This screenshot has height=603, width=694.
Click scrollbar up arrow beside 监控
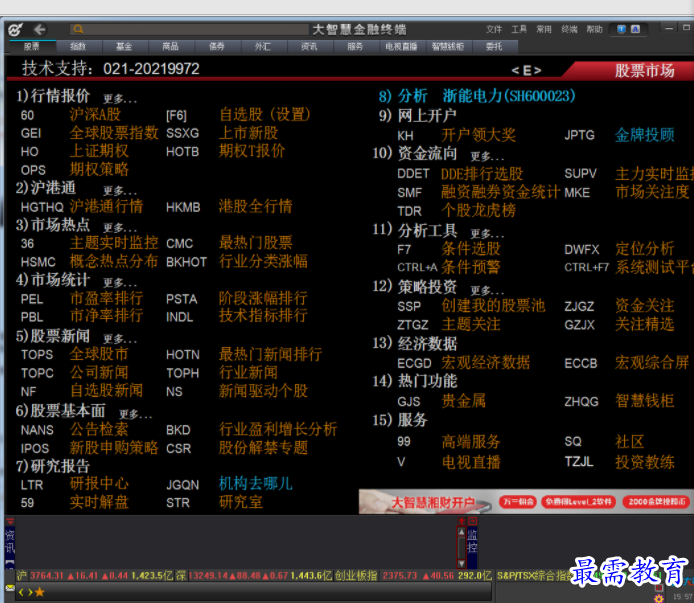(462, 531)
